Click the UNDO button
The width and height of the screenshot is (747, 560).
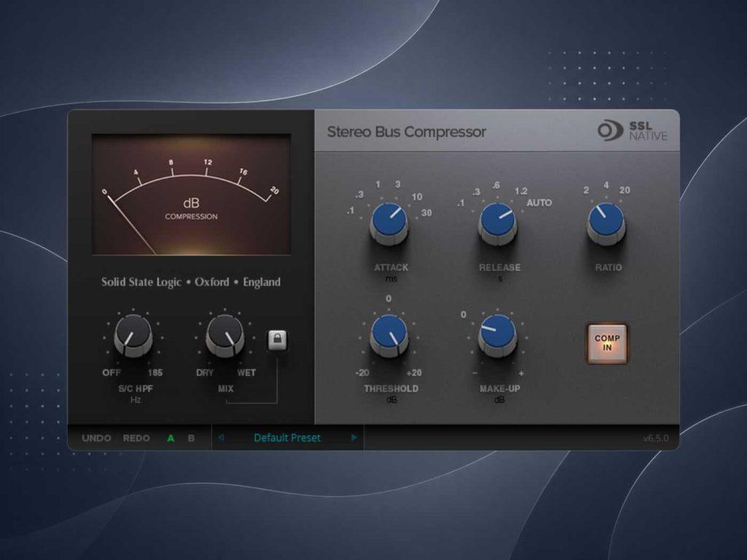tap(96, 438)
